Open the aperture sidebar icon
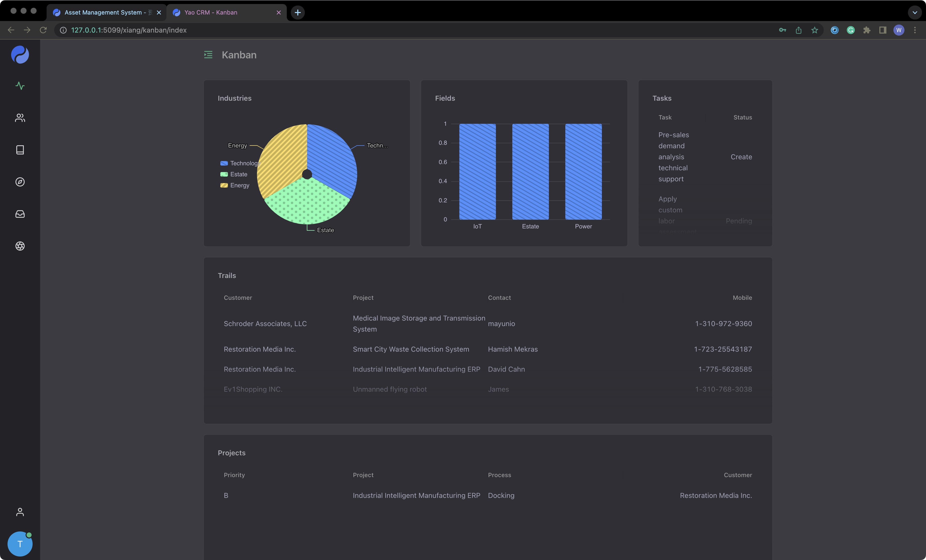This screenshot has height=560, width=926. (20, 246)
